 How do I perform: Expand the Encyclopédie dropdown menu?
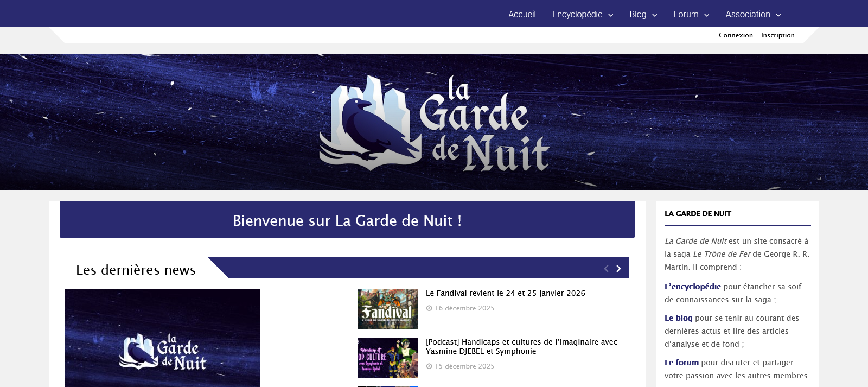[x=582, y=15]
